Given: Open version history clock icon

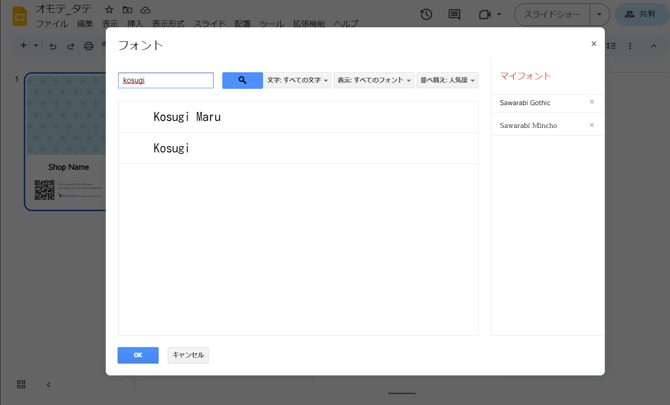Looking at the screenshot, I should coord(426,15).
